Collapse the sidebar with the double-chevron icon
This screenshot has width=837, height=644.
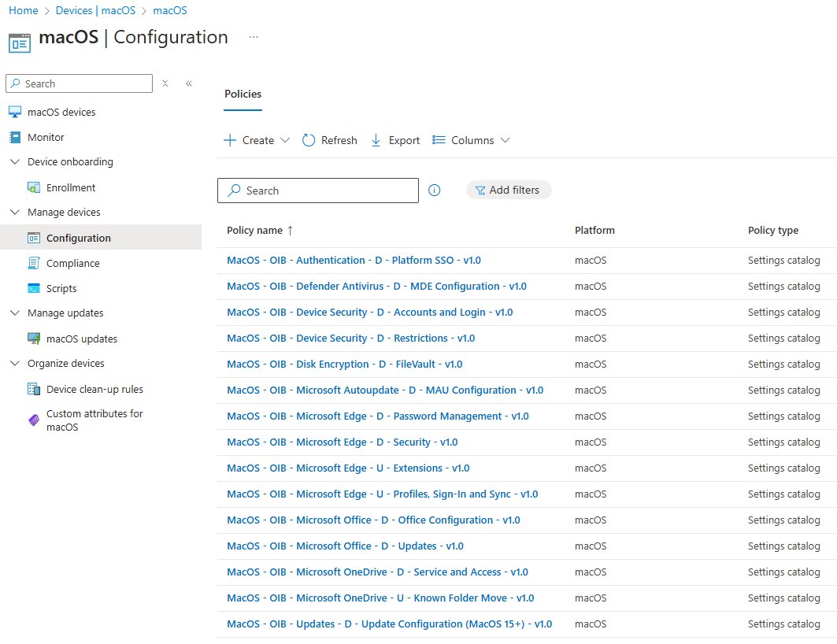(189, 83)
